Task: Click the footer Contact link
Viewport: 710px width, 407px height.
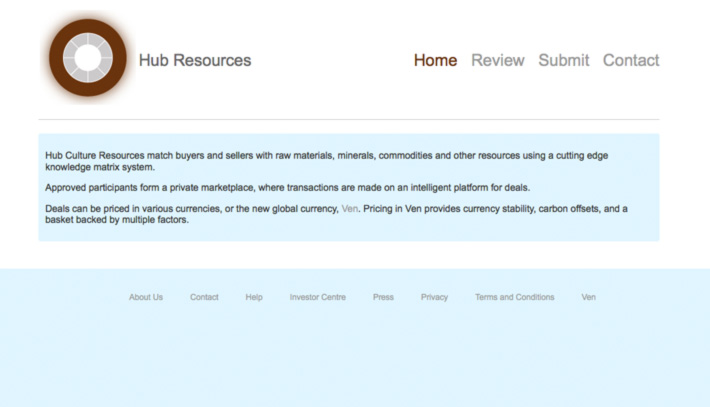Action: pos(204,297)
